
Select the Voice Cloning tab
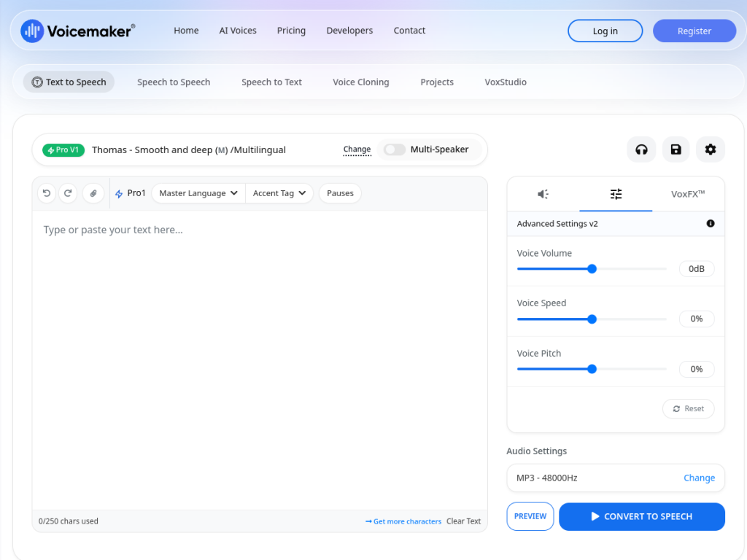tap(360, 82)
